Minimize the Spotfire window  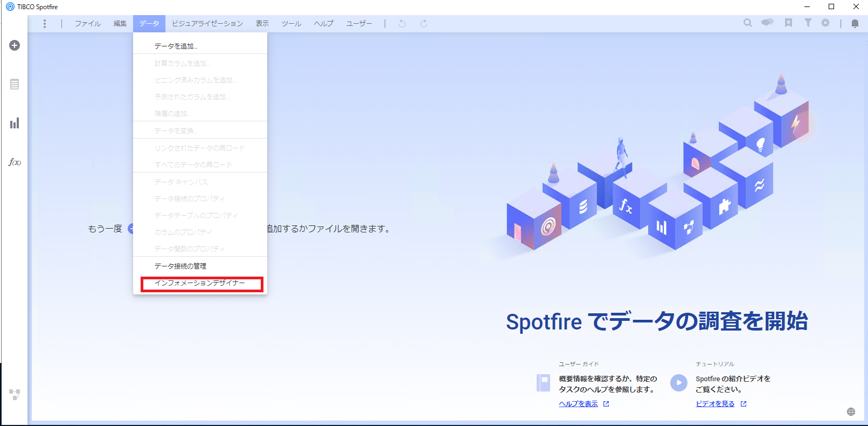(x=807, y=6)
